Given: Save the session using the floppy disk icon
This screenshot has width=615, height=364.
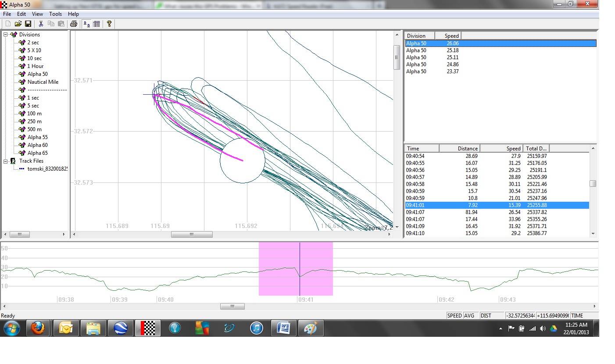Looking at the screenshot, I should click(28, 24).
